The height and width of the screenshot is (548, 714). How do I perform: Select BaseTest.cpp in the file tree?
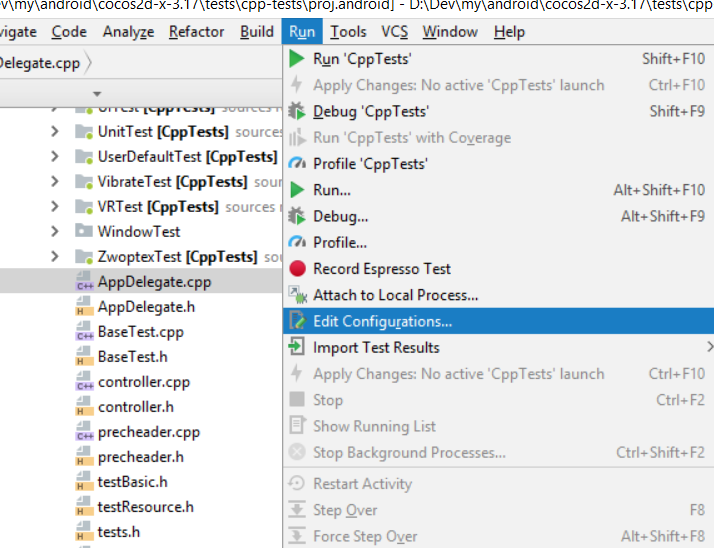coord(140,332)
